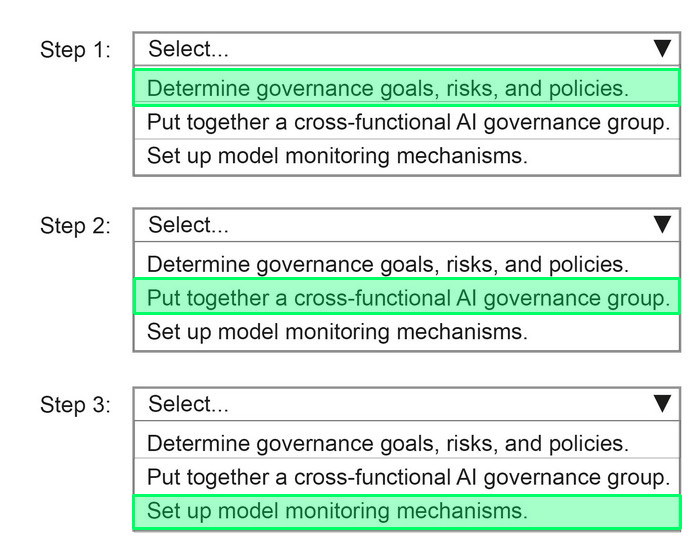Open the Step 3 dropdown arrow
The image size is (700, 546).
662,403
